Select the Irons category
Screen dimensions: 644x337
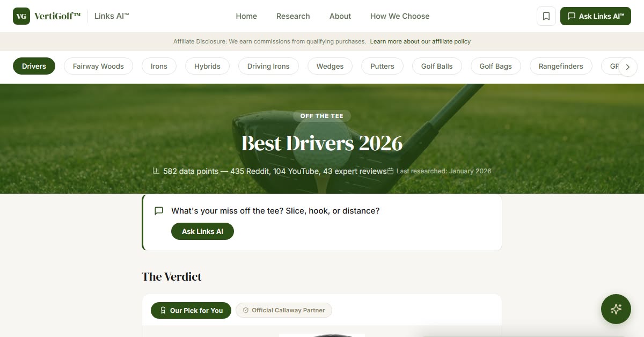[159, 66]
